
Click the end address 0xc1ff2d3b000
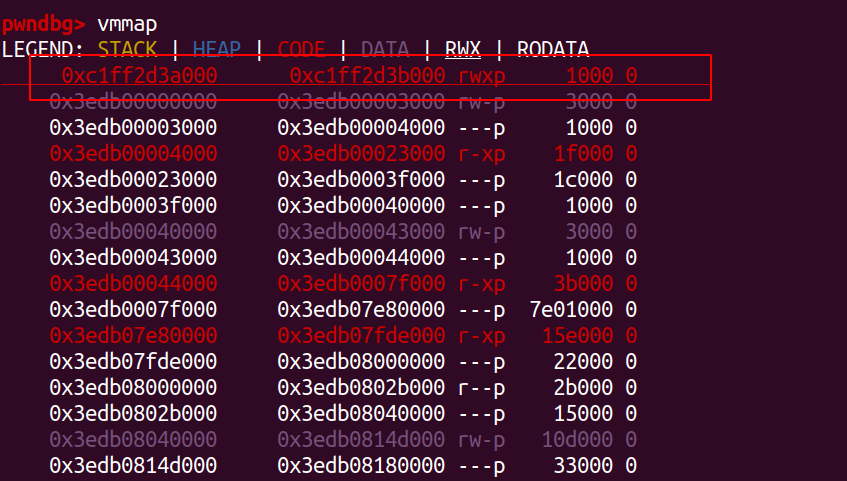pyautogui.click(x=367, y=75)
